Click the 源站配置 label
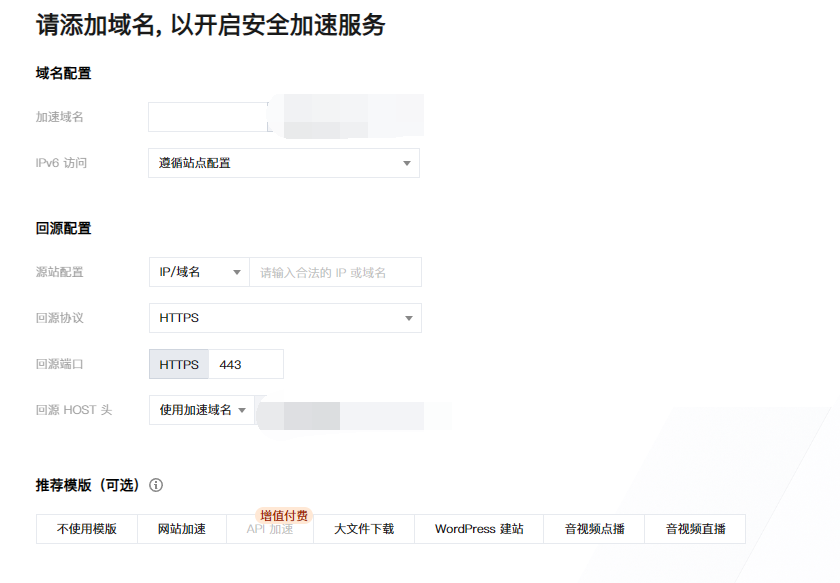The image size is (840, 583). pos(59,272)
